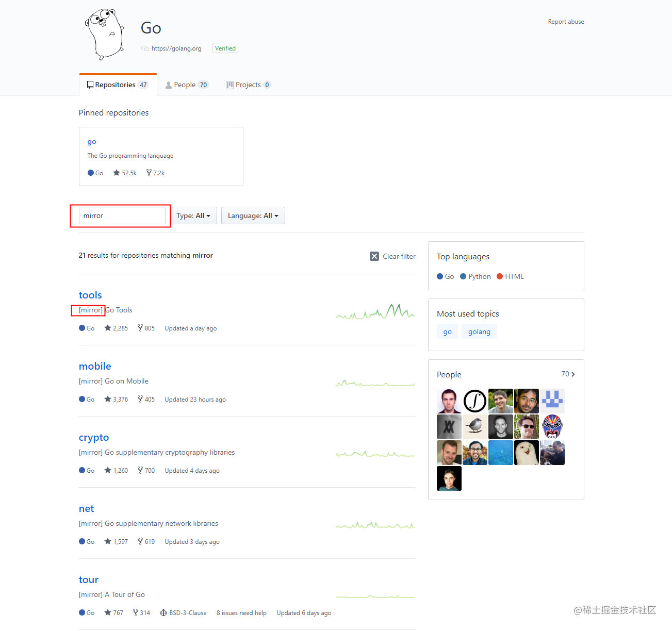Click the fork icon on the tools repo
The image size is (672, 631).
pyautogui.click(x=139, y=328)
